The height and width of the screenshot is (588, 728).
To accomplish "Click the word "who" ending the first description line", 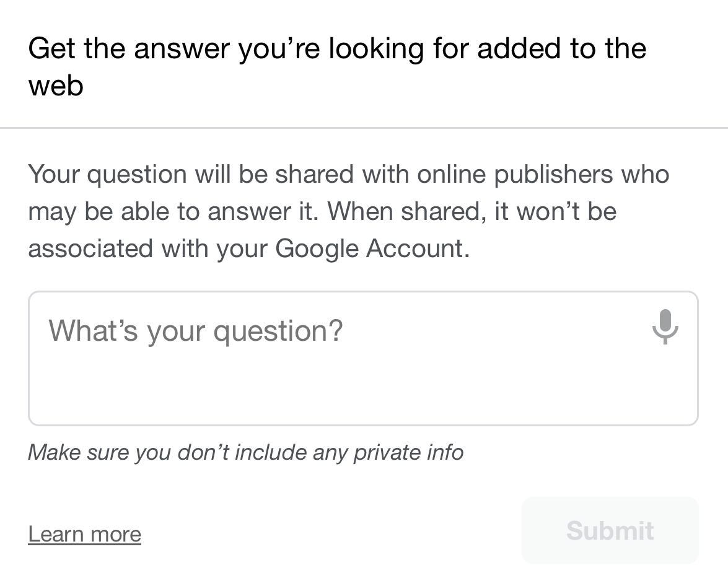I will click(x=645, y=174).
